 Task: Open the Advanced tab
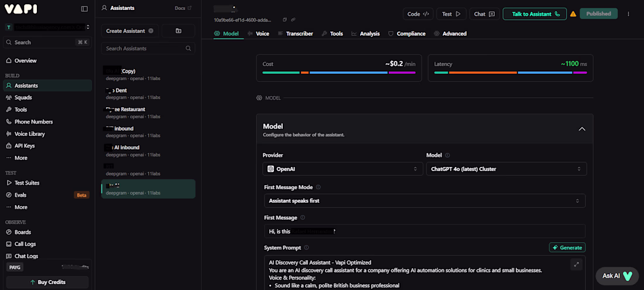pos(450,33)
